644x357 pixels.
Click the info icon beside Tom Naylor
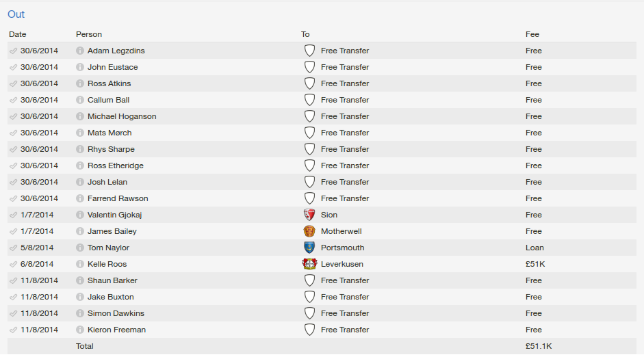(79, 248)
